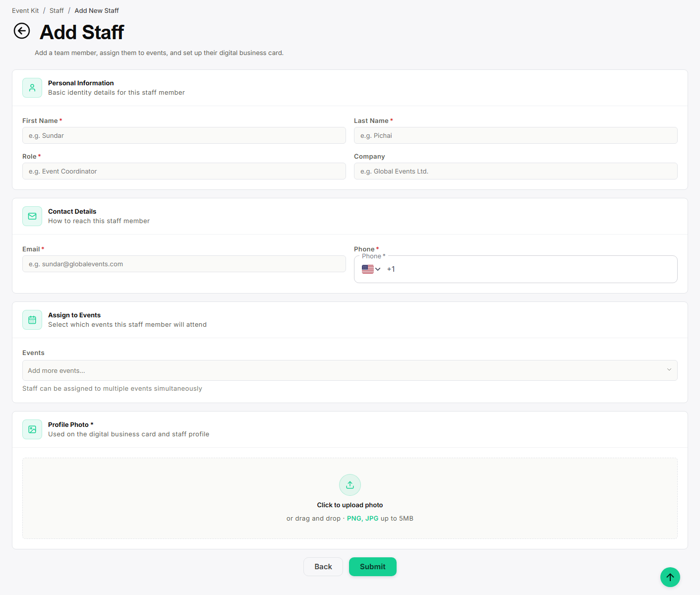
Task: Open the Event Kit breadcrumb link
Action: 25,10
